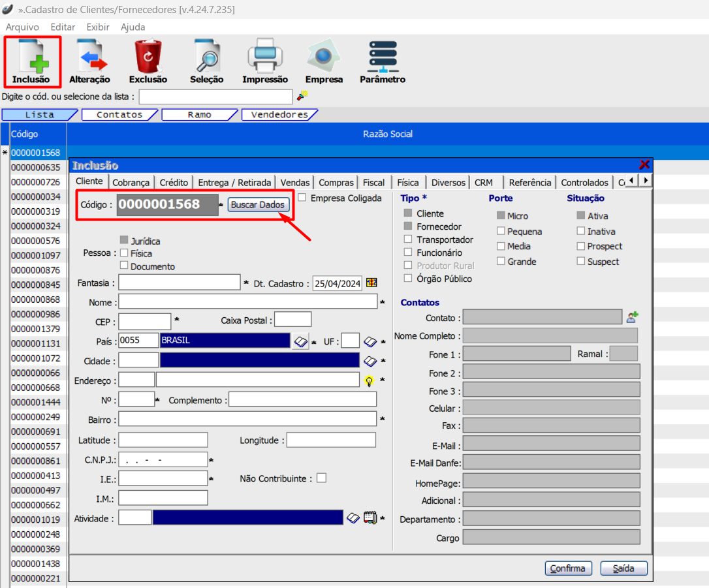The image size is (709, 588).
Task: Enable the Transportador type checkbox
Action: click(408, 240)
